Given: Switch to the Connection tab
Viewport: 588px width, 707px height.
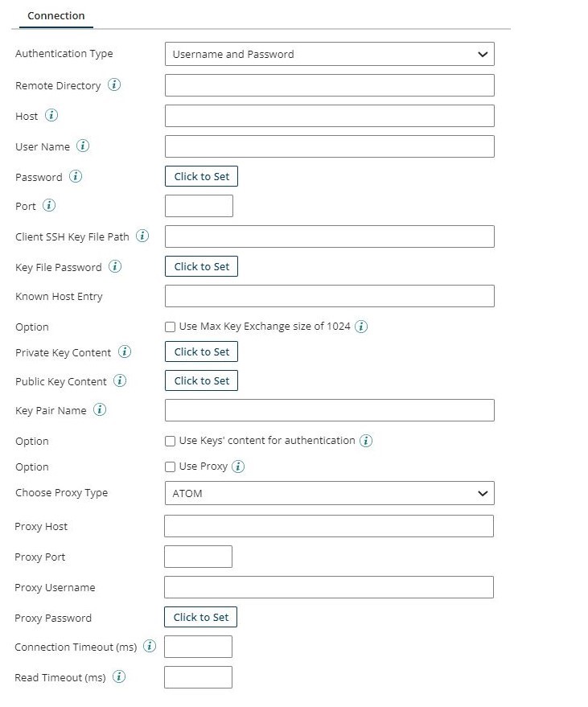Looking at the screenshot, I should coord(56,15).
